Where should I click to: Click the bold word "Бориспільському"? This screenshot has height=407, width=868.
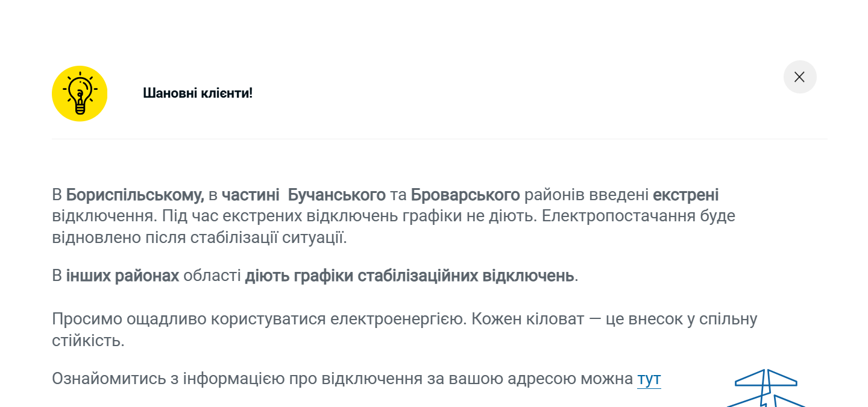point(134,195)
